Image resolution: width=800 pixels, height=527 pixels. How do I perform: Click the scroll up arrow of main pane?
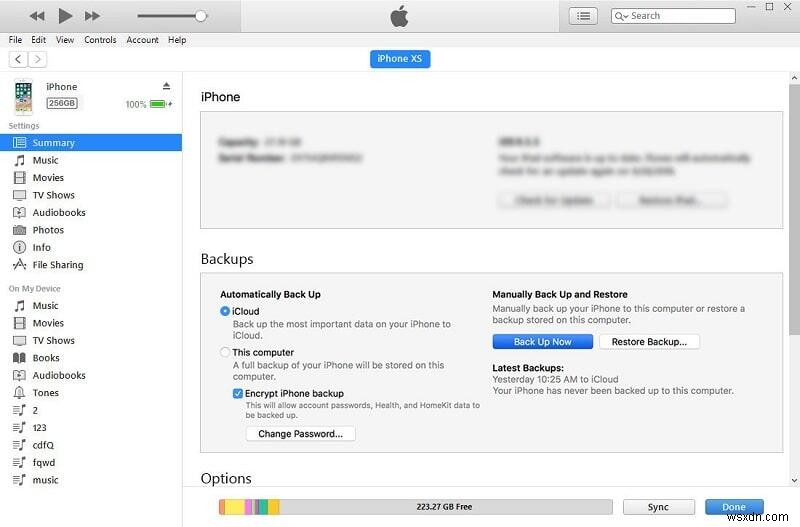794,78
